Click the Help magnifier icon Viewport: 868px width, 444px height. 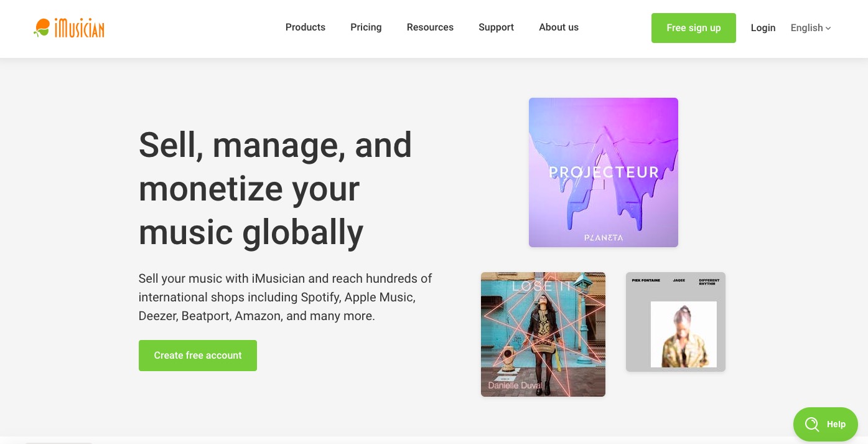812,425
